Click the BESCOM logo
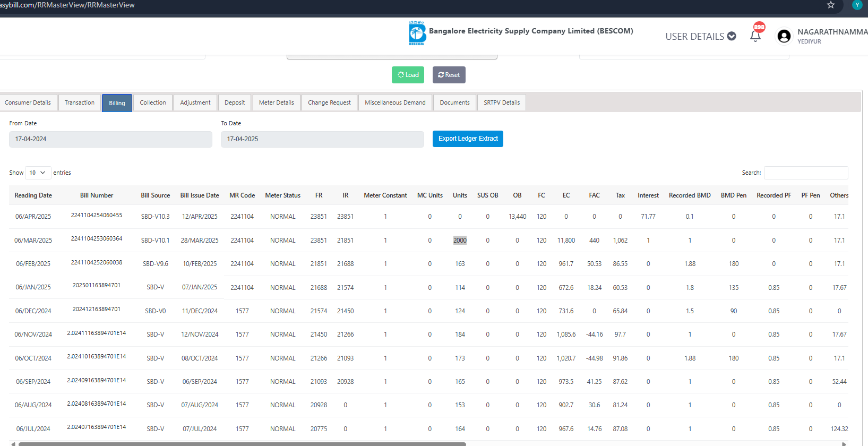 pyautogui.click(x=417, y=33)
